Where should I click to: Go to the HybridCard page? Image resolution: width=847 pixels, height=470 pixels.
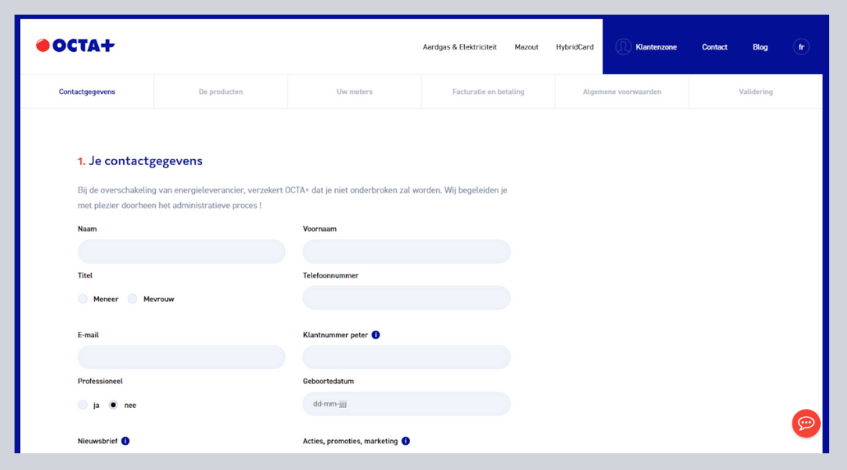click(574, 47)
